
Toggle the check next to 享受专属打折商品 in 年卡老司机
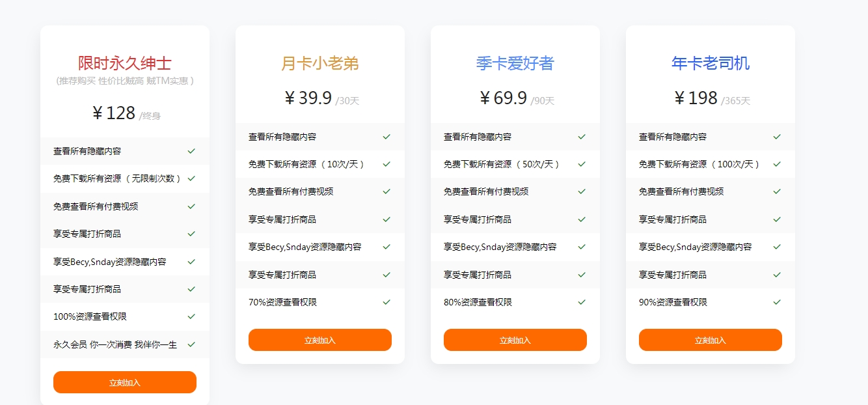point(777,219)
